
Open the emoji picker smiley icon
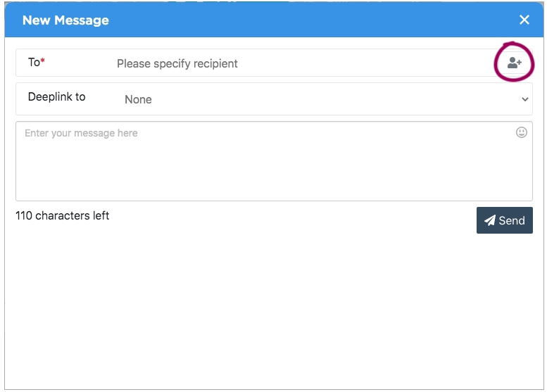pos(522,132)
